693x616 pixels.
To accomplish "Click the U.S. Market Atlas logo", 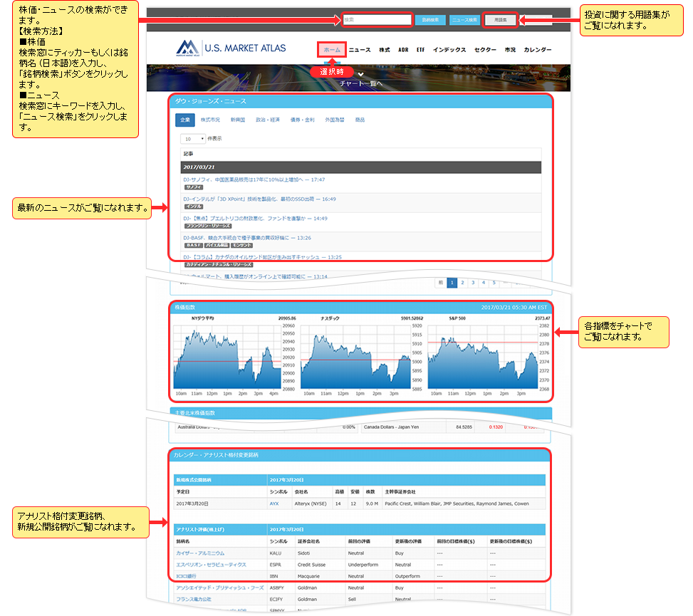I will click(x=231, y=48).
